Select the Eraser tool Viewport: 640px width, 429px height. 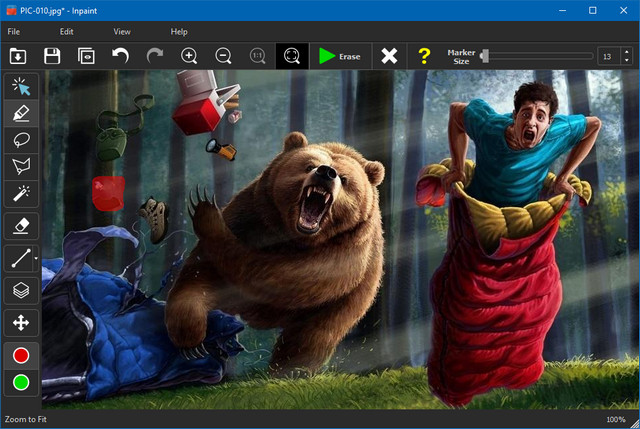click(x=20, y=226)
